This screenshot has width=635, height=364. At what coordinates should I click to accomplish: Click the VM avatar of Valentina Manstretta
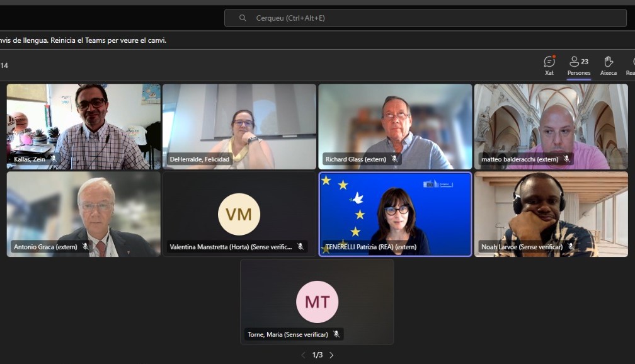tap(239, 214)
